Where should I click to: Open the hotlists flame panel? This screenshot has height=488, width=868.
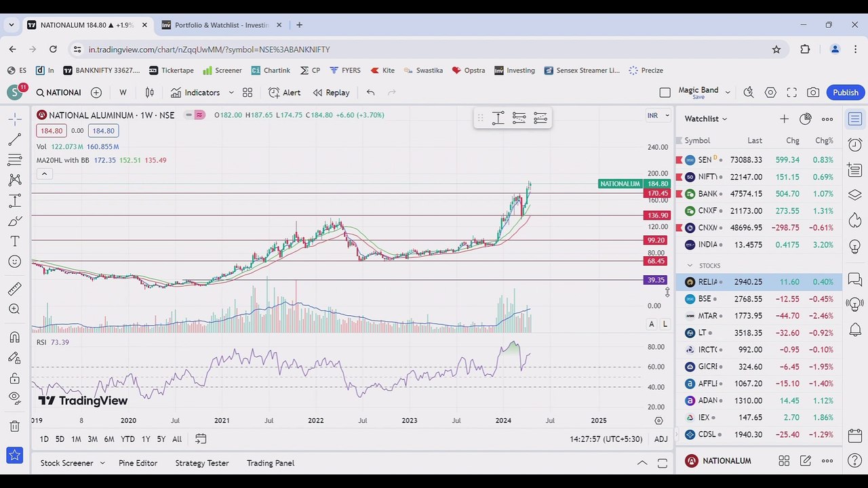click(854, 220)
